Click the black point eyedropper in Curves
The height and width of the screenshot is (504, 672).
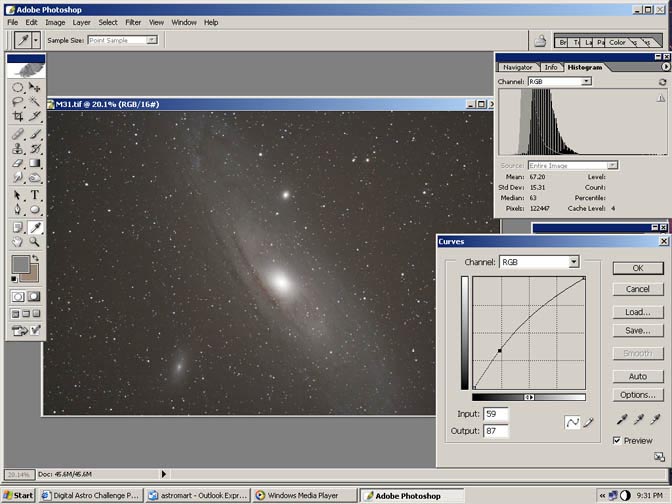(620, 420)
